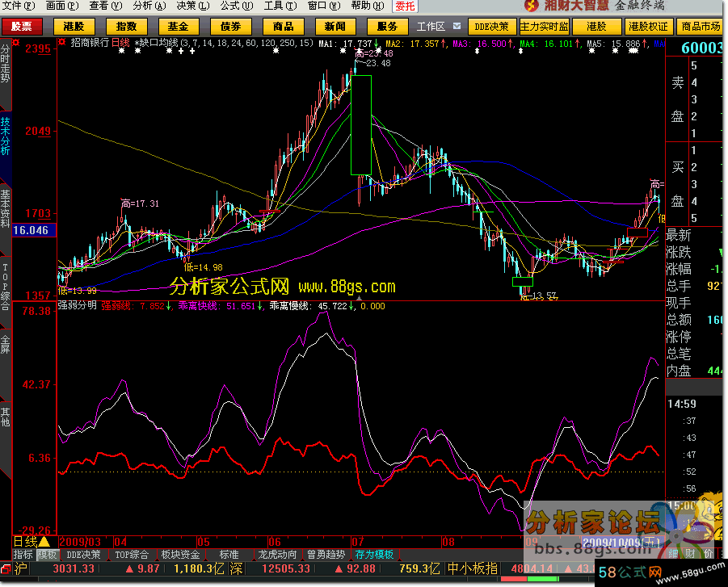The image size is (728, 587).
Task: Click the 16.046 price marker on axis
Action: [x=34, y=230]
